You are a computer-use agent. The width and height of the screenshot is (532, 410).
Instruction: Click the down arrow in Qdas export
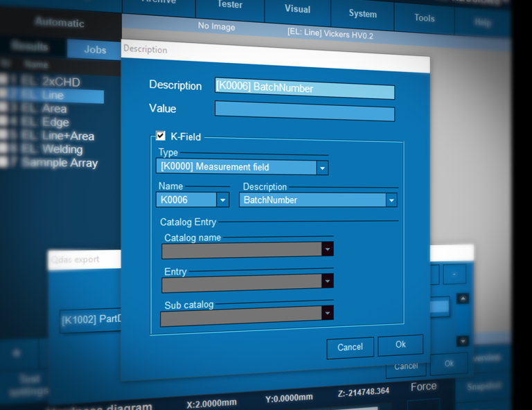click(463, 341)
